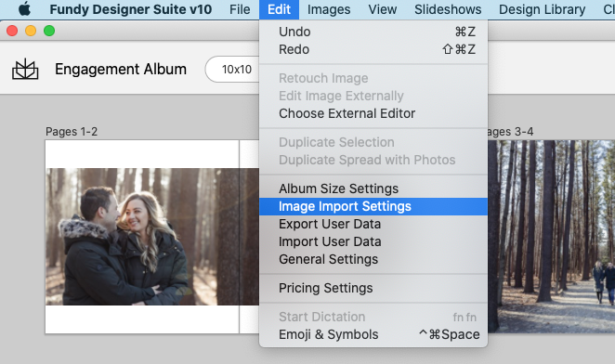Click the yellow minimize window button

pos(31,31)
